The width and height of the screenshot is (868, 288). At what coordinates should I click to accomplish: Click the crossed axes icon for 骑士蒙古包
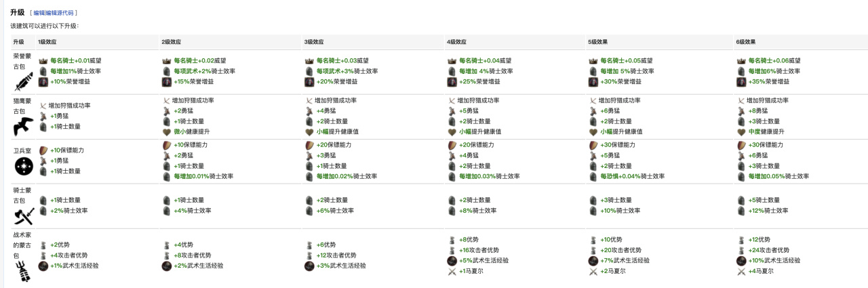(x=24, y=216)
